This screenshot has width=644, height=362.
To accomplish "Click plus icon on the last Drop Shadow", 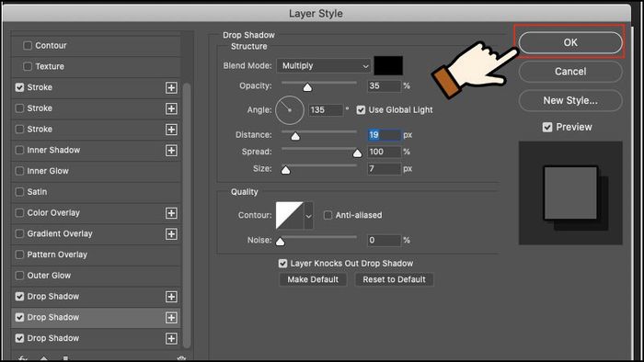I will coord(171,338).
